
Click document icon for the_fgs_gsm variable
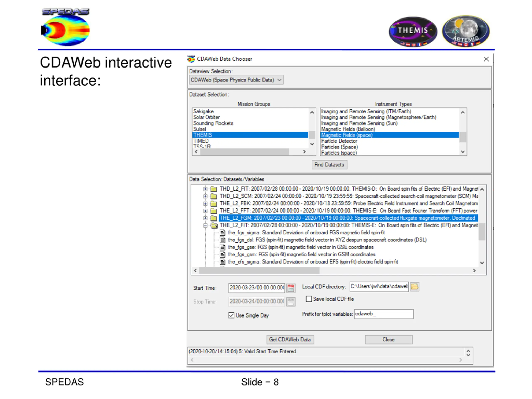223,254
